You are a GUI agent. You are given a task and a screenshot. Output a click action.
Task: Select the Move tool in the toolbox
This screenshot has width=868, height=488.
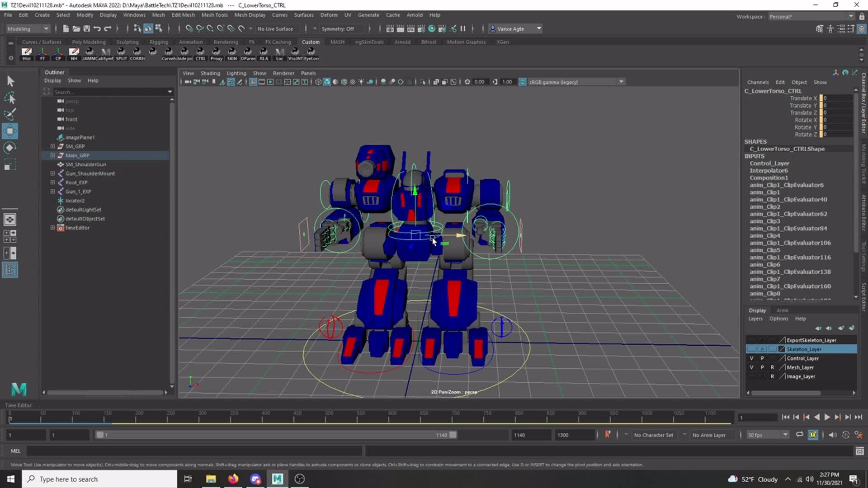tap(10, 131)
